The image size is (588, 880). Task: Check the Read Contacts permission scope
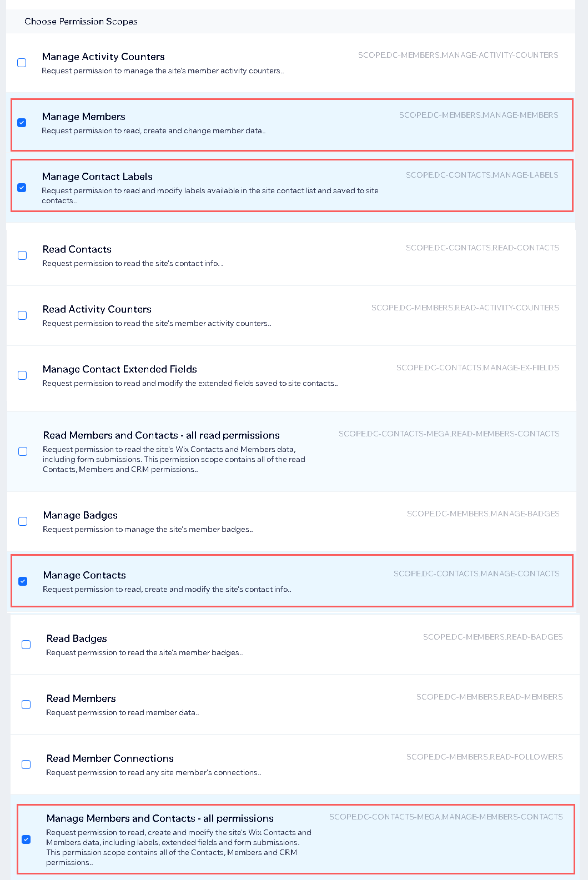pyautogui.click(x=22, y=255)
